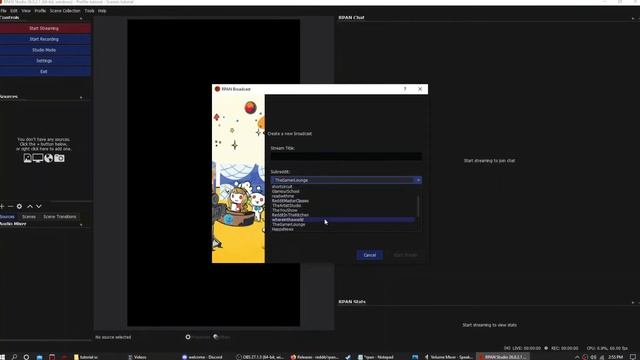Click the subreddit list scrollbar
This screenshot has width=640, height=360.
[x=418, y=206]
